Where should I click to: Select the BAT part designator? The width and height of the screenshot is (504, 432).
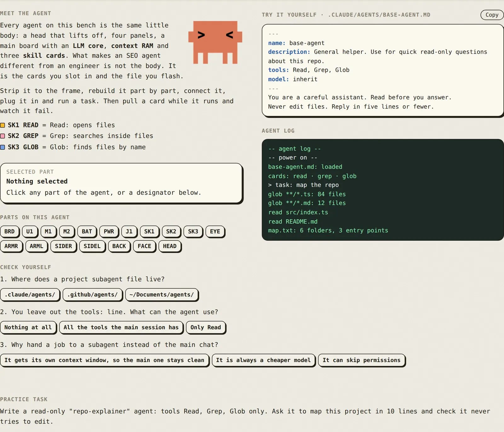(x=87, y=231)
